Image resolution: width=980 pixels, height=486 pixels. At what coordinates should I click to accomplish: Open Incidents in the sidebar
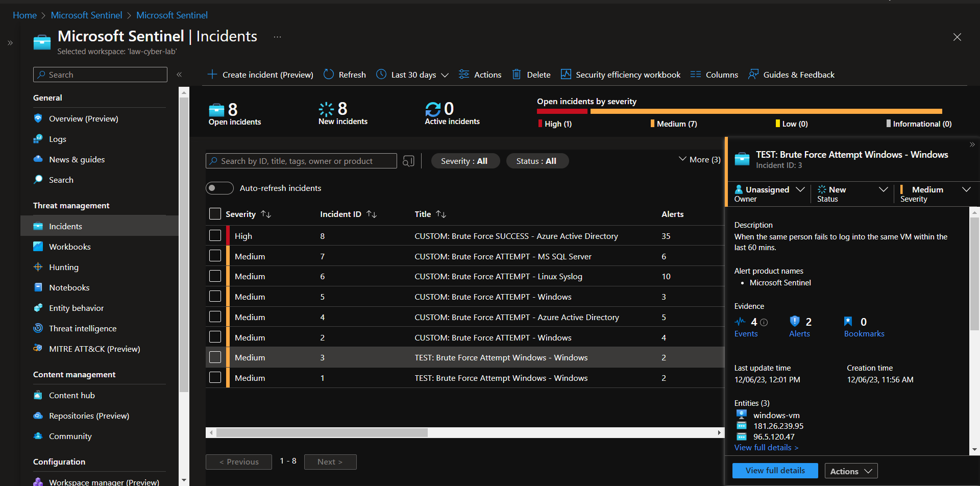[x=100, y=226]
